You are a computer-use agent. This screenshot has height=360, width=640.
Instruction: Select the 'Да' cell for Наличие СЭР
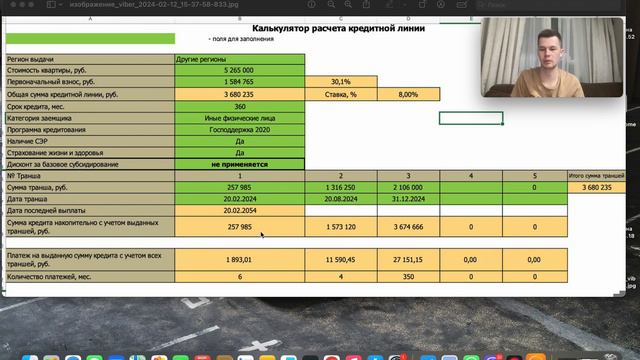click(240, 141)
